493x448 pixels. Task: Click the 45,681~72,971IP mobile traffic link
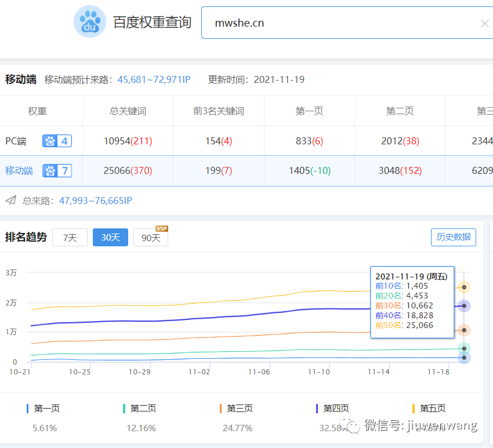(x=154, y=79)
